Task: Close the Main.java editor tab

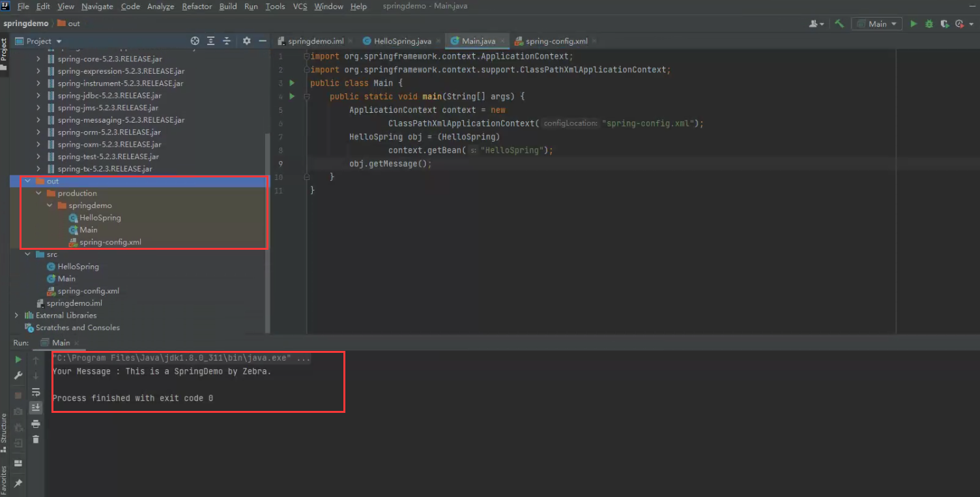Action: coord(502,41)
